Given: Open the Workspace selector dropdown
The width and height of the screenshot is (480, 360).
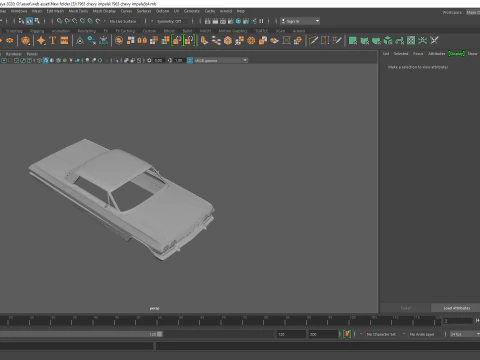Looking at the screenshot, I should 473,12.
